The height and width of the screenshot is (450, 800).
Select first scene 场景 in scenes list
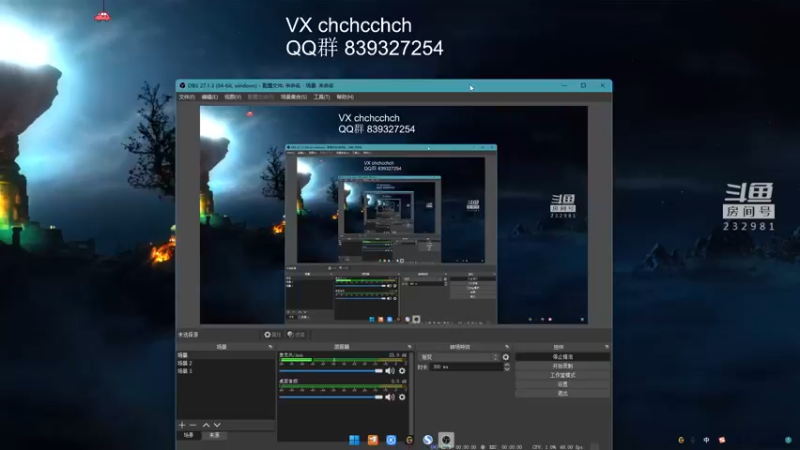click(x=226, y=355)
